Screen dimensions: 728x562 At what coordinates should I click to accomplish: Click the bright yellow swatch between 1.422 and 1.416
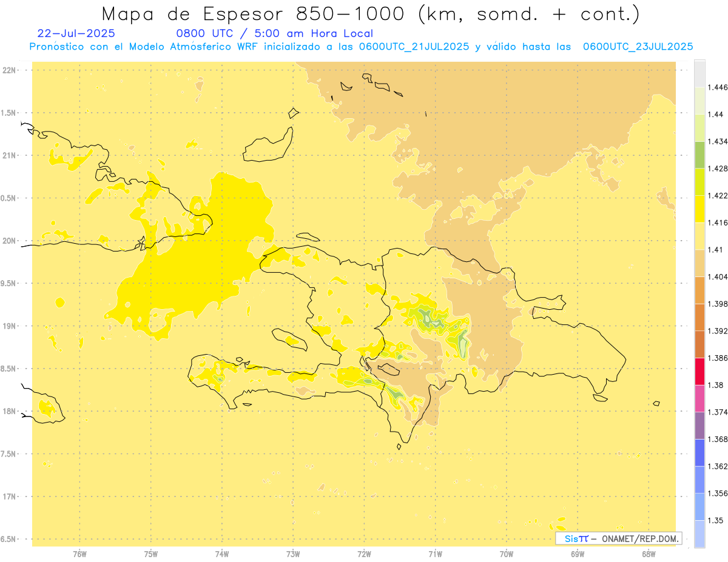tap(699, 209)
